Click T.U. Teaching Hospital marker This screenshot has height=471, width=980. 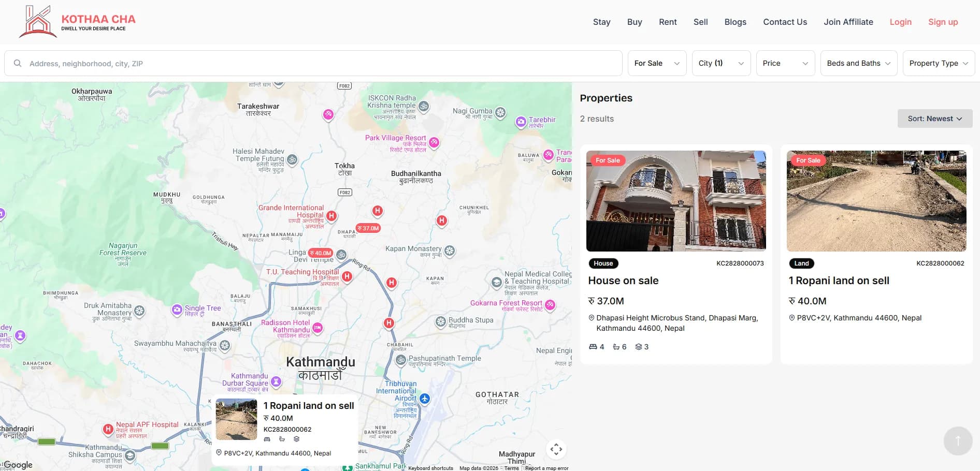tap(347, 276)
